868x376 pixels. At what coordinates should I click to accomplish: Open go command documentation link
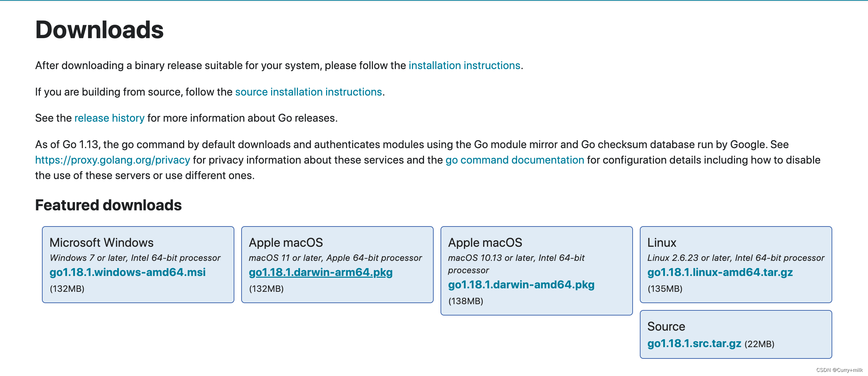514,160
